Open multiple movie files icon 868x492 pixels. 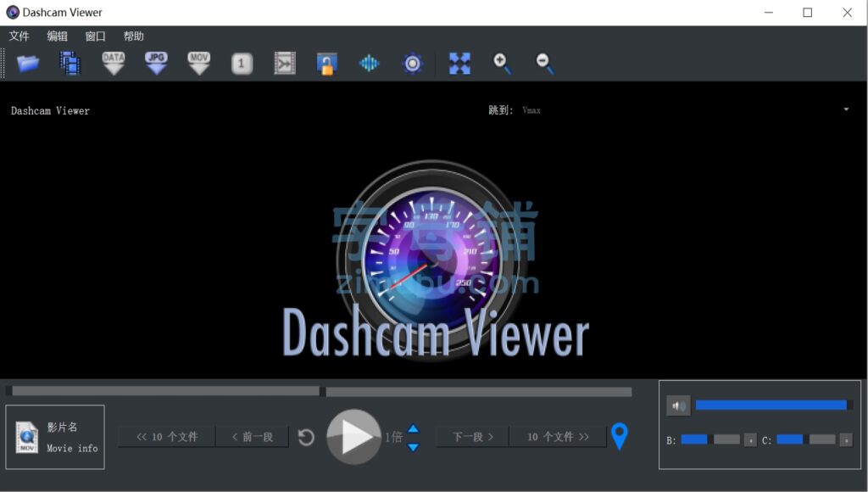(70, 63)
